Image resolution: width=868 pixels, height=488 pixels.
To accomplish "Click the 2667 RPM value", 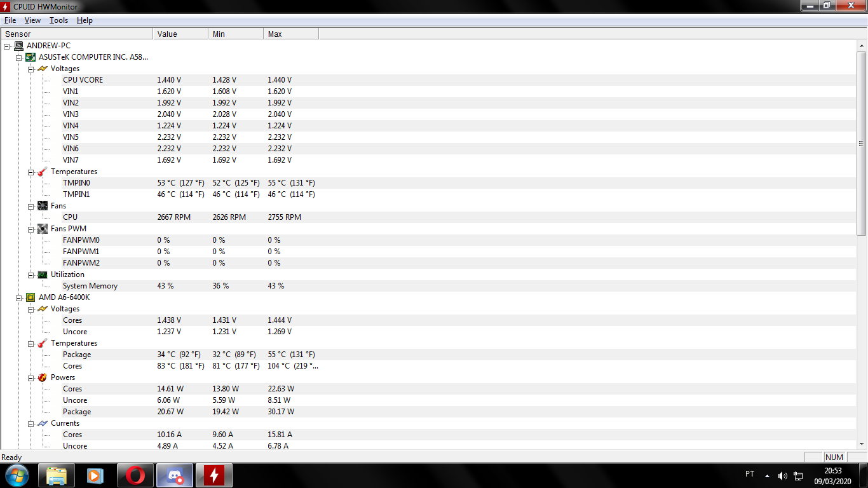I will coord(174,217).
